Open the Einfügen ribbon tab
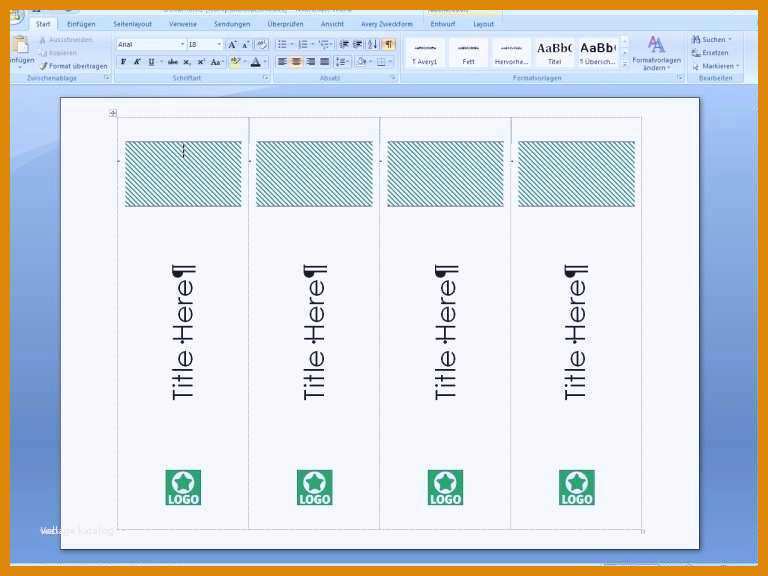This screenshot has height=576, width=768. pyautogui.click(x=81, y=24)
